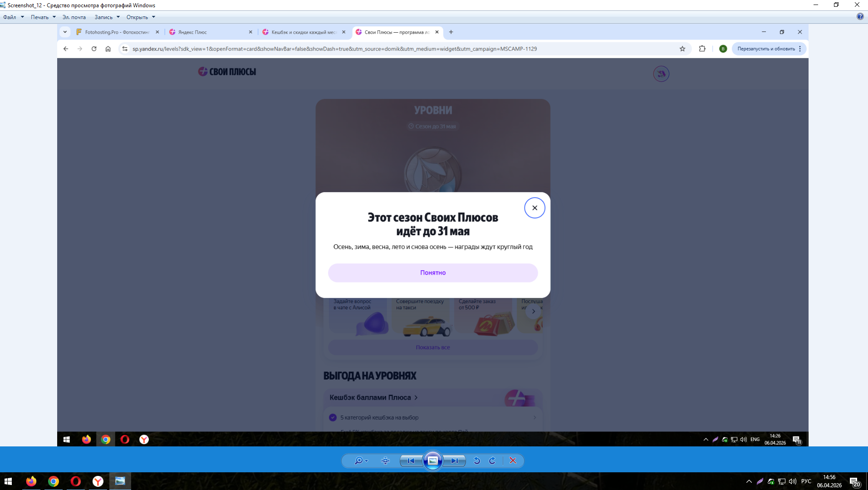Image resolution: width=868 pixels, height=490 pixels.
Task: Click the Понятно button
Action: coord(433,273)
